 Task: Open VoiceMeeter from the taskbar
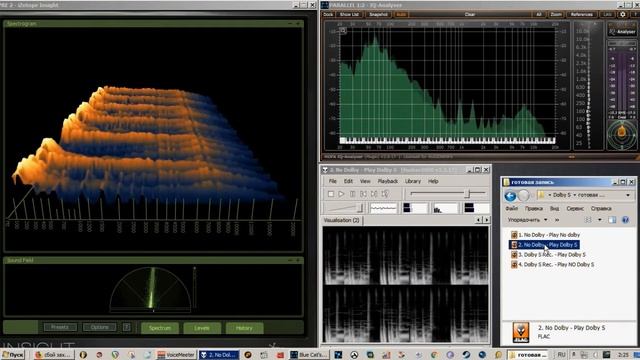[x=176, y=355]
